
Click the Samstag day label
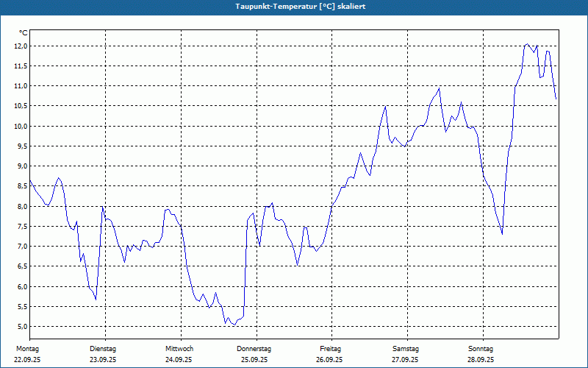(x=406, y=349)
